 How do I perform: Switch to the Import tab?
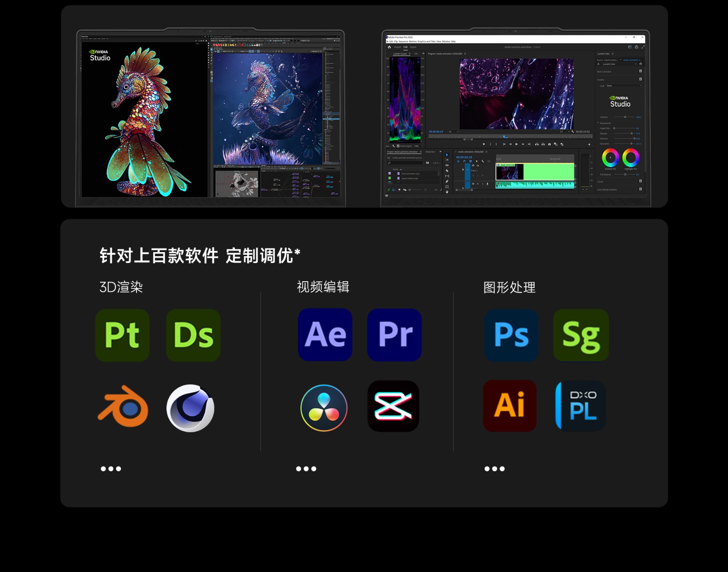click(398, 47)
